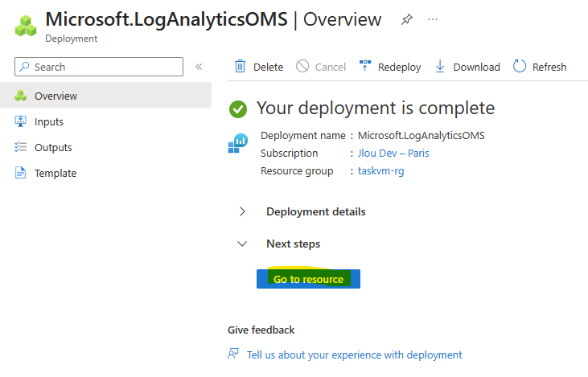Click the Go to resource button

coord(308,279)
